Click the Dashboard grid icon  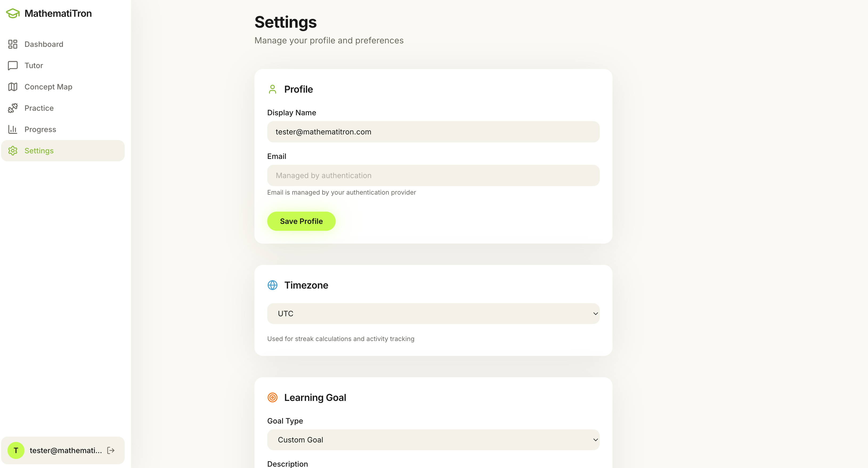click(x=13, y=44)
